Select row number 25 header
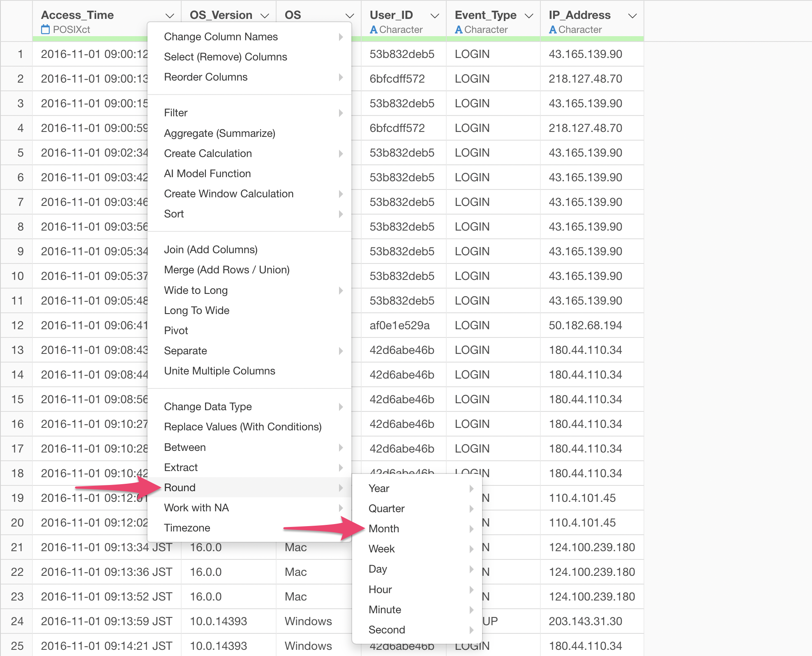This screenshot has height=656, width=812. [17, 646]
